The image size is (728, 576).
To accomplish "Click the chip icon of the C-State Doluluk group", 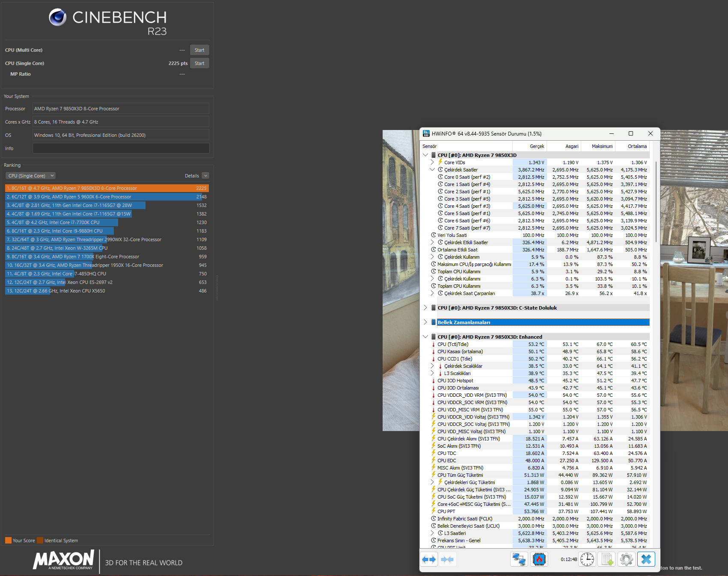I will point(434,308).
